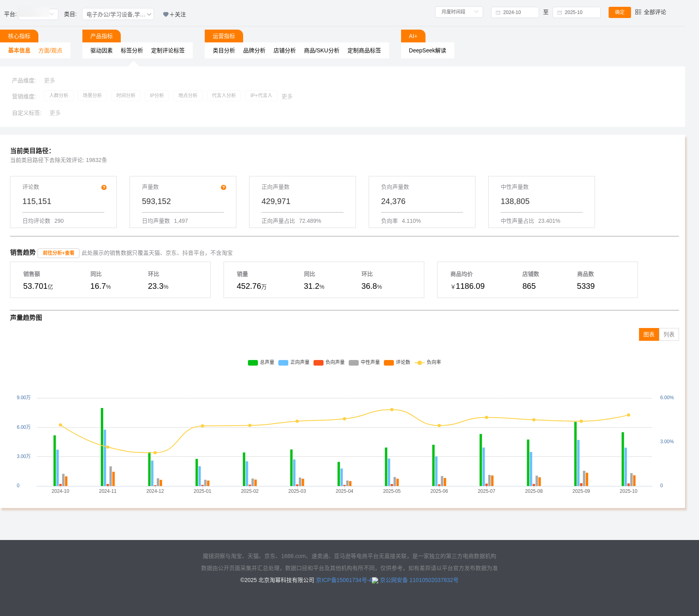Click the help icon beside 评论数
Viewport: 699px width, 616px height.
point(104,188)
